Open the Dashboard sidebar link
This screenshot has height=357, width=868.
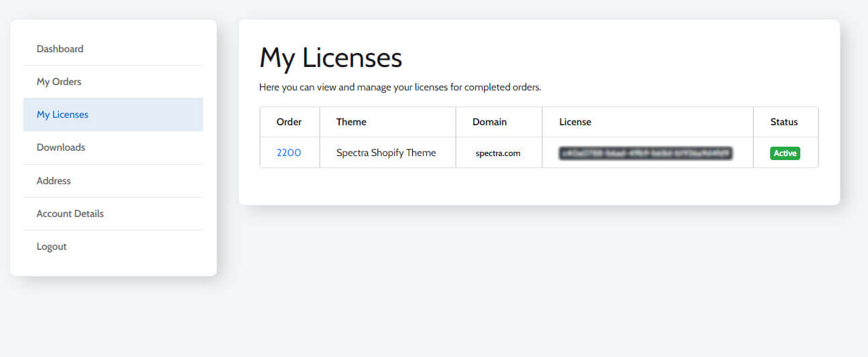click(60, 49)
